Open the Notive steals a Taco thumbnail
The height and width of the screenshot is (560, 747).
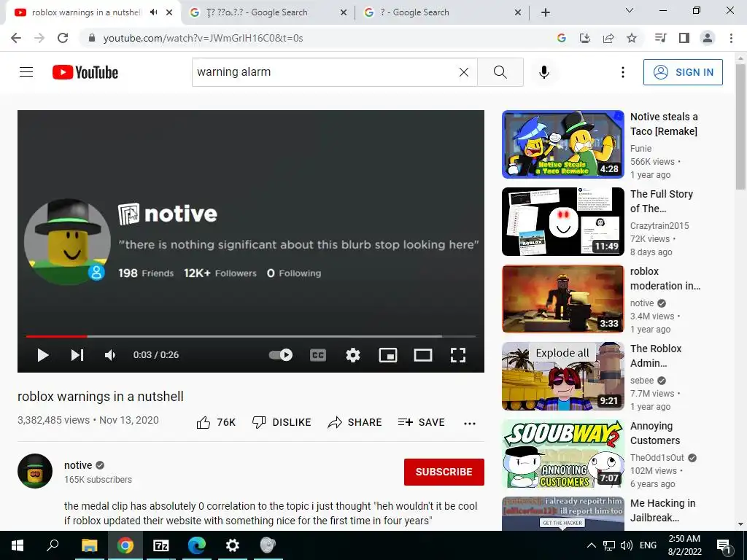pyautogui.click(x=562, y=144)
